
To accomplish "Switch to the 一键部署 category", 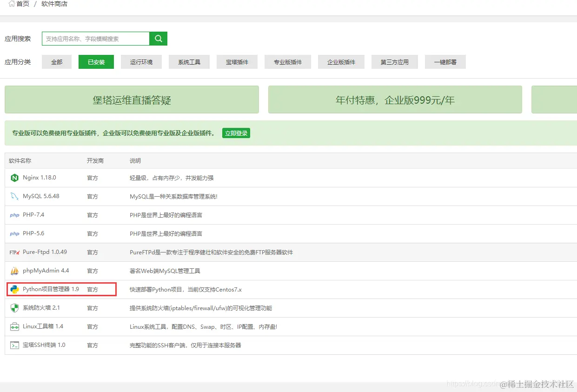I will (x=445, y=61).
